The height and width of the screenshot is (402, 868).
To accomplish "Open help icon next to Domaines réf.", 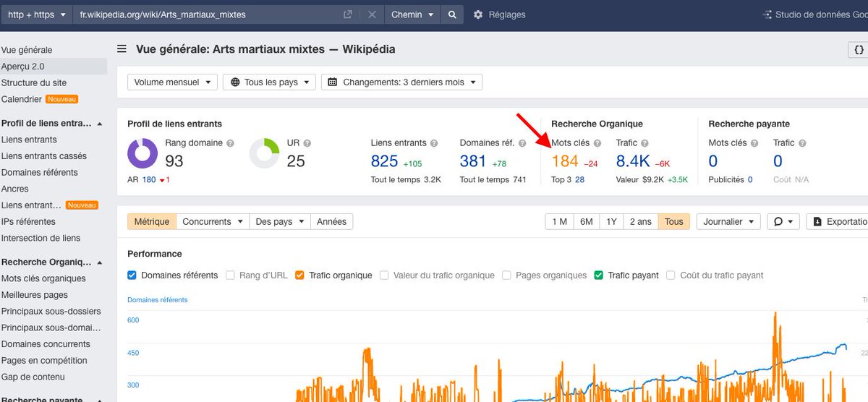I will (x=522, y=143).
